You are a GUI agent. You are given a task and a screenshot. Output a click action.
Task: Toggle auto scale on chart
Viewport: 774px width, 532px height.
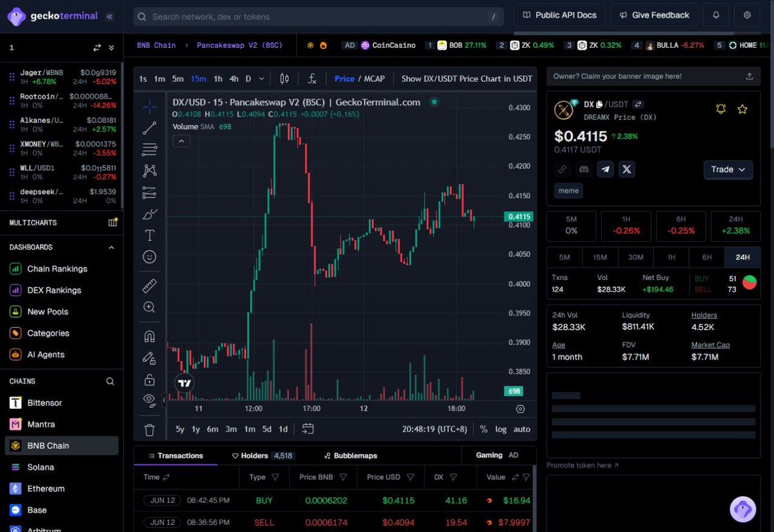pyautogui.click(x=522, y=429)
